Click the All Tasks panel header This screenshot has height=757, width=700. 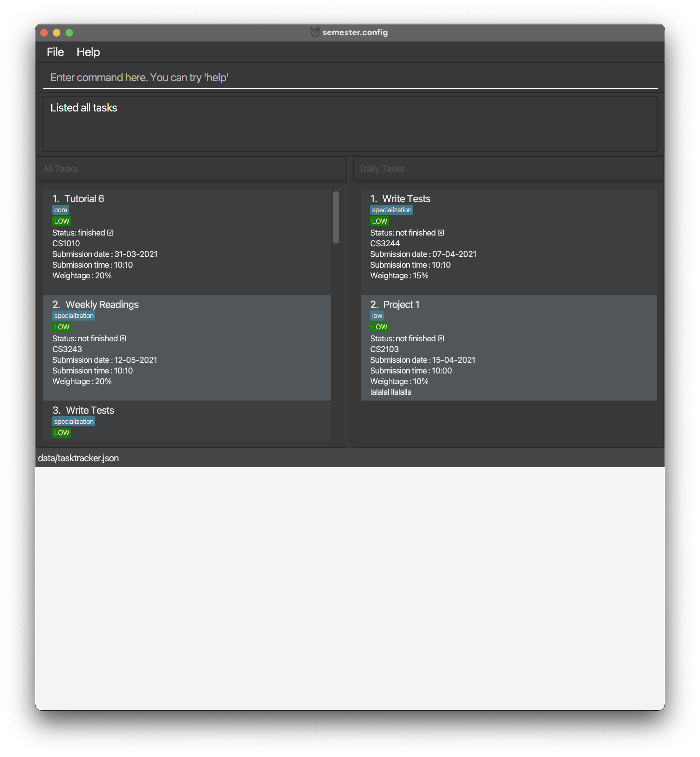(60, 168)
